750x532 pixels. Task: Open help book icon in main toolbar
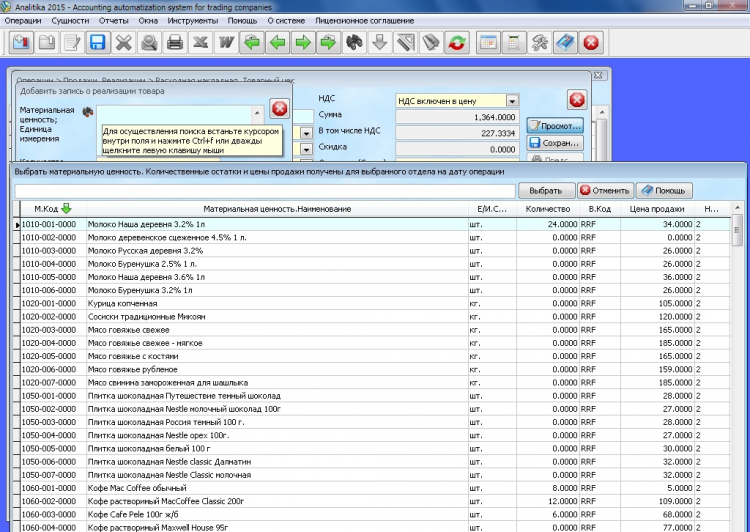(565, 43)
